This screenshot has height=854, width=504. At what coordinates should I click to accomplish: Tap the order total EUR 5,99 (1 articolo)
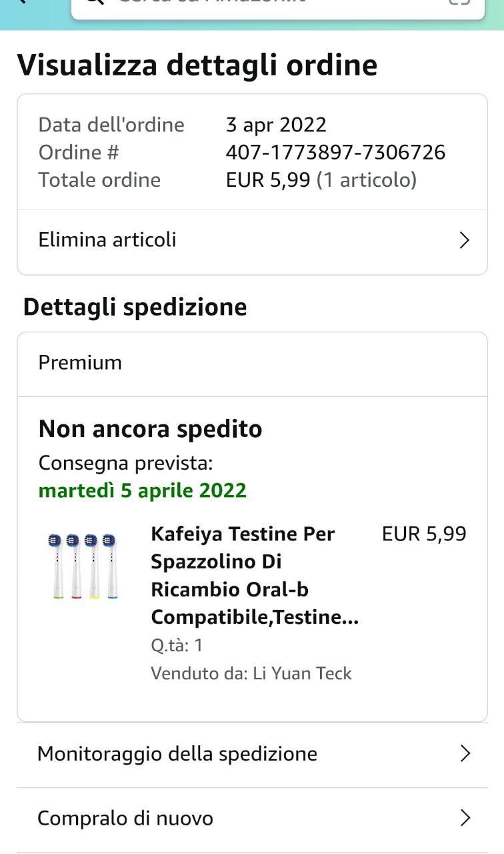(321, 180)
